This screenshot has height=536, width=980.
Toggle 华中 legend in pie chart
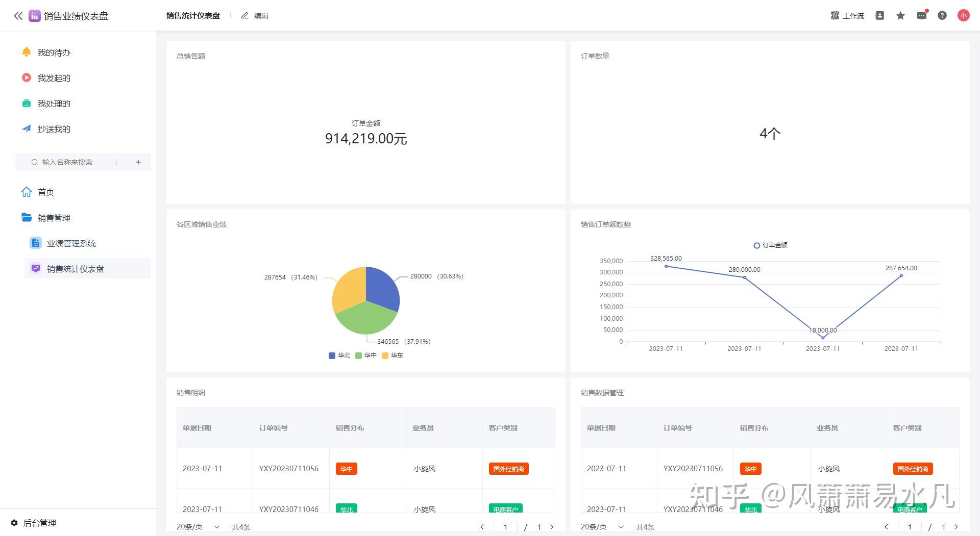(366, 355)
